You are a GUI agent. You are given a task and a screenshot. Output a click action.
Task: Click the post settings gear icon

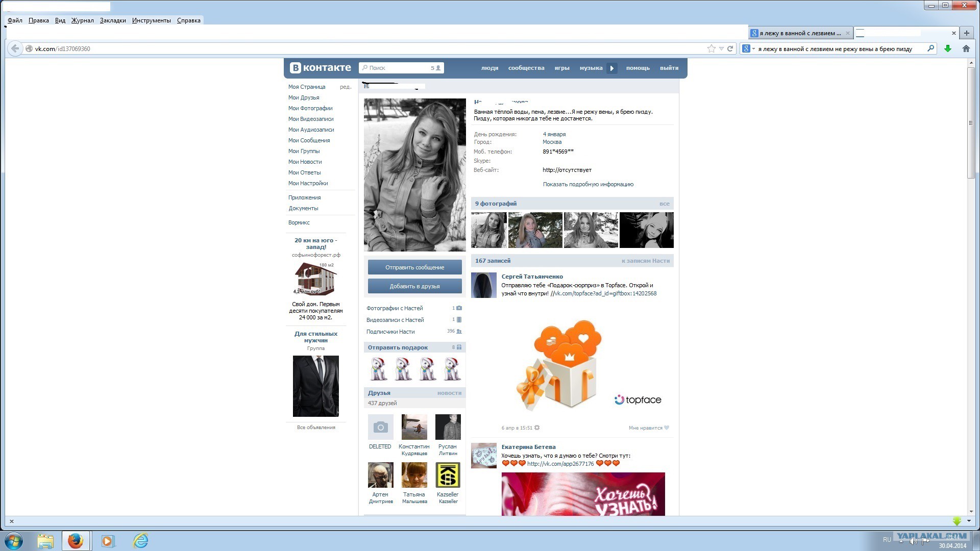(x=537, y=428)
